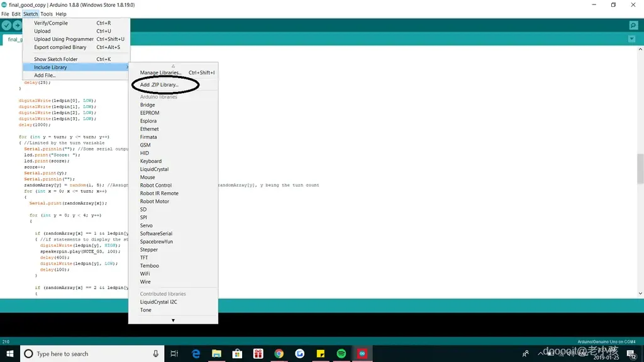The height and width of the screenshot is (362, 644).
Task: Include the Keyboard library
Action: point(173,161)
